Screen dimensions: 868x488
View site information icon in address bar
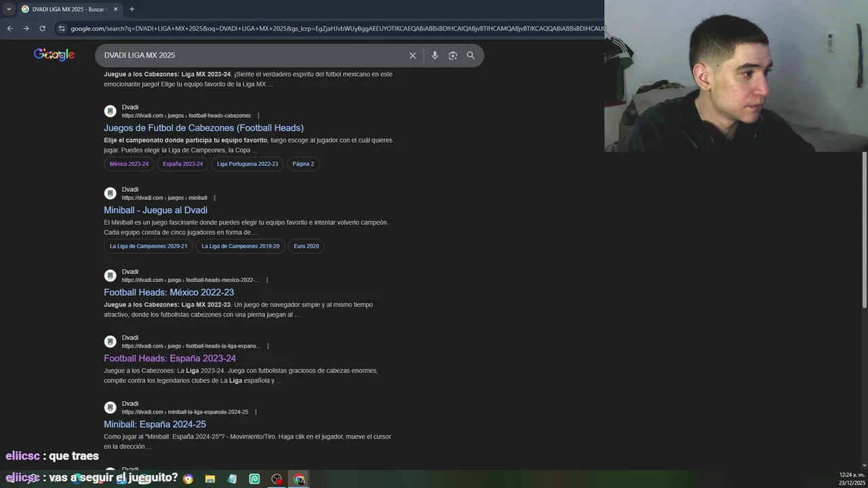click(62, 28)
